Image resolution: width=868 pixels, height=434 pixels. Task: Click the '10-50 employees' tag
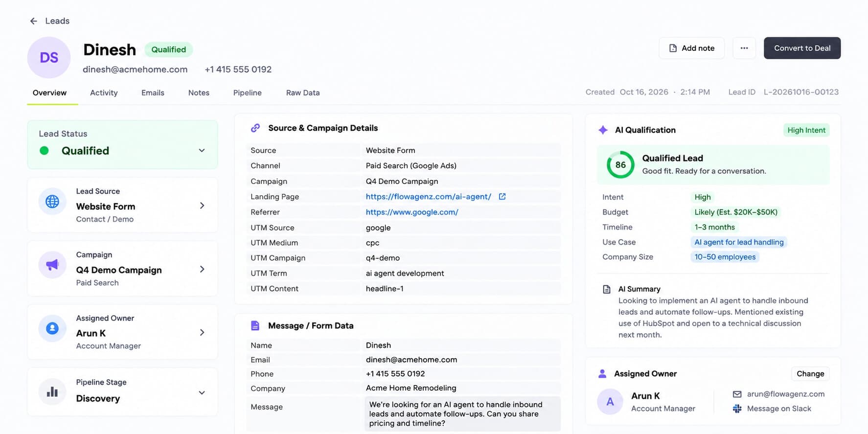[x=725, y=257]
